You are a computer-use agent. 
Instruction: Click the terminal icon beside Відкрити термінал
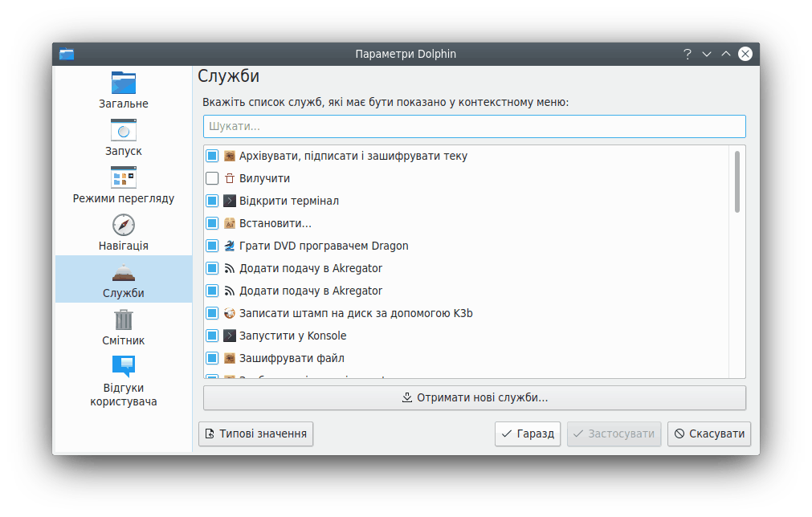pyautogui.click(x=229, y=201)
